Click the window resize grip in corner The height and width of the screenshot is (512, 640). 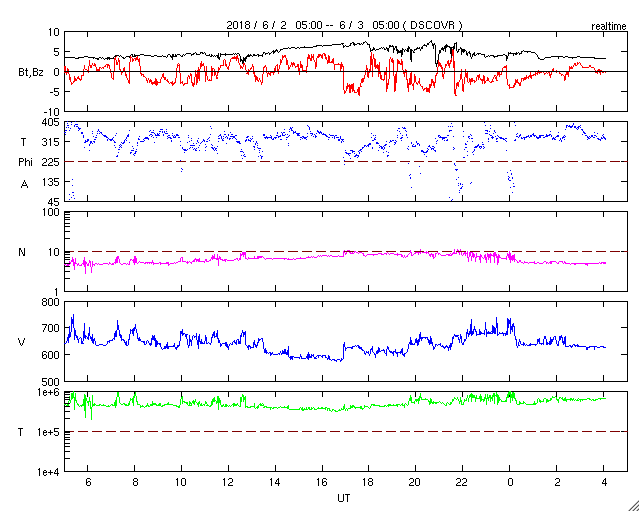tap(633, 505)
